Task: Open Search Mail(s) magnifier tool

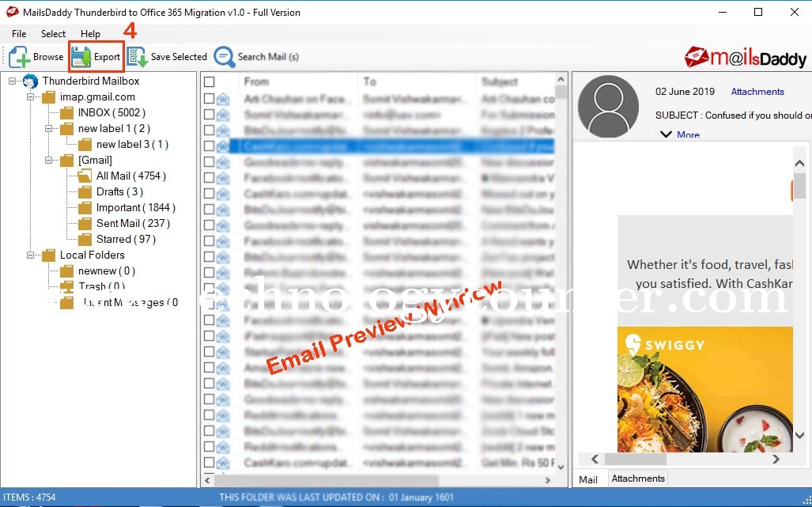Action: click(225, 57)
